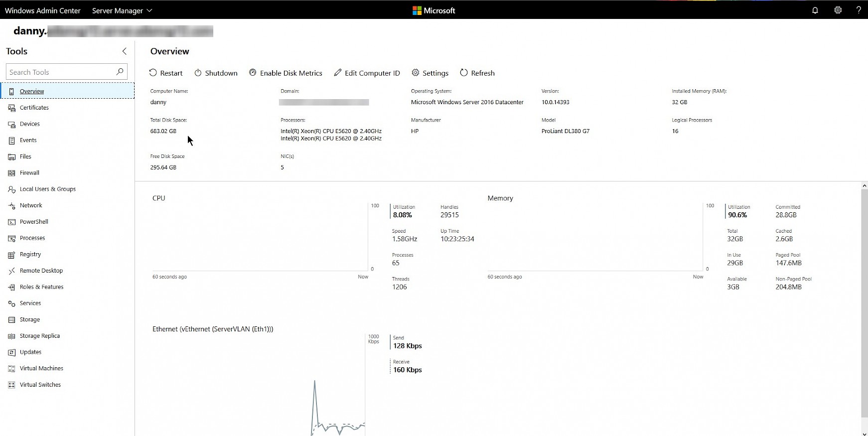Click the Microsoft logo
Viewport: 868px width, 436px height.
434,10
